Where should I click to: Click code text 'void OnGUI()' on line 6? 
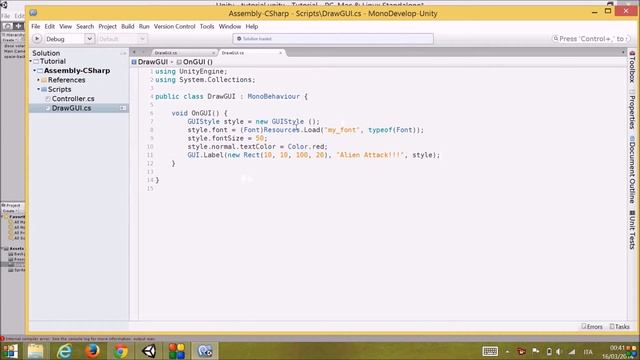click(x=196, y=113)
